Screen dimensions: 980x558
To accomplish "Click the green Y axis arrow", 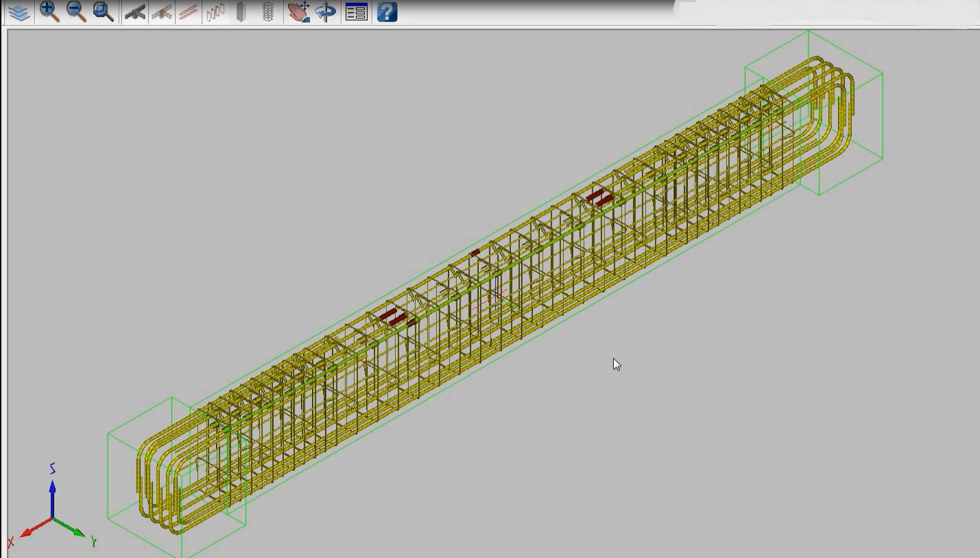I will pos(74,530).
